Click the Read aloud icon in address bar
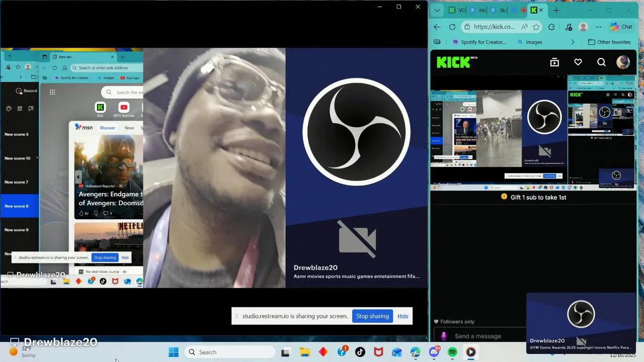 pyautogui.click(x=524, y=27)
